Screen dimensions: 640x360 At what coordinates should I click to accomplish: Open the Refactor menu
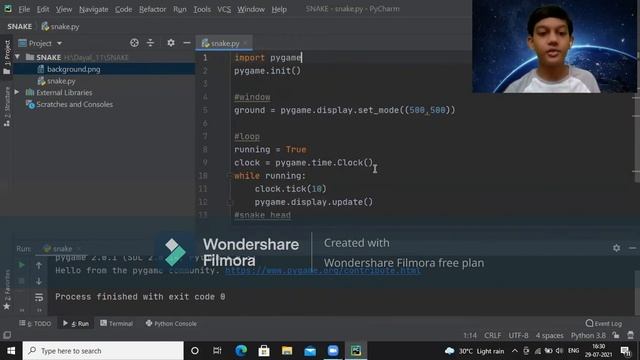coord(152,9)
